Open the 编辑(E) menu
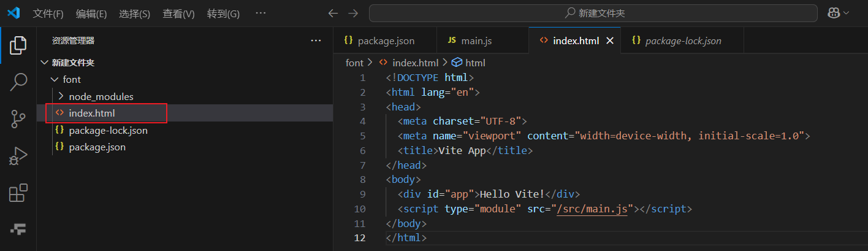Viewport: 868px width, 251px height. coord(91,14)
